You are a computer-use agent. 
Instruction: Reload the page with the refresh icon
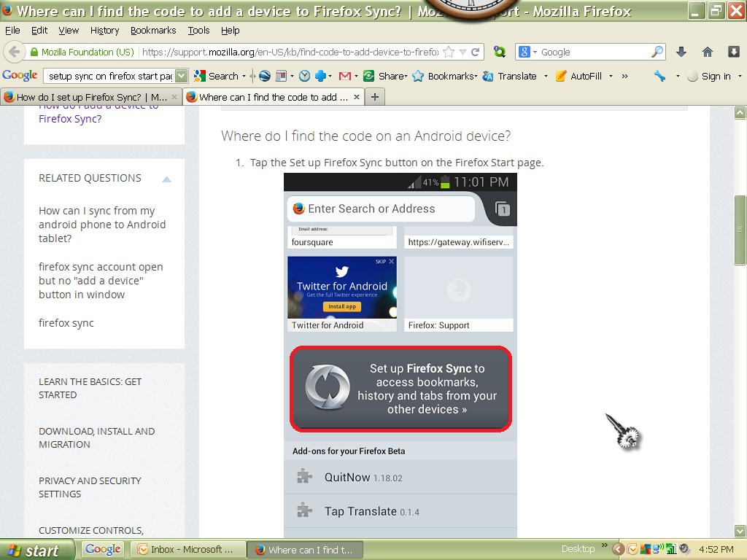(475, 52)
